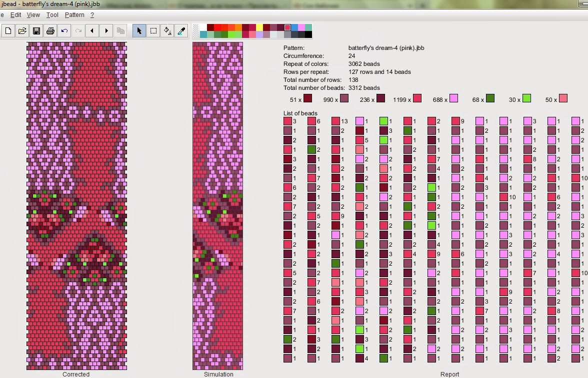Expand the Tool menu
Screen dimensions: 588x378
(52, 15)
